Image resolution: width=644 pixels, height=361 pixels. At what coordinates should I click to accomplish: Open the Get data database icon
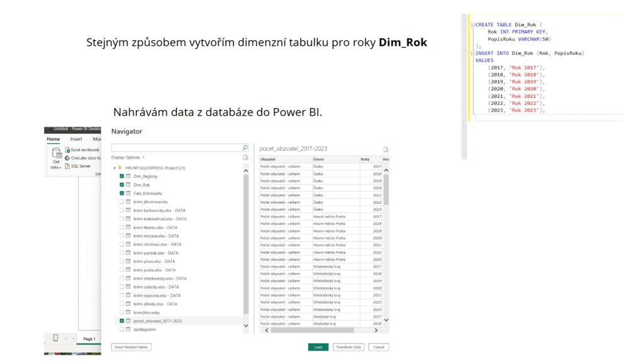pyautogui.click(x=56, y=153)
